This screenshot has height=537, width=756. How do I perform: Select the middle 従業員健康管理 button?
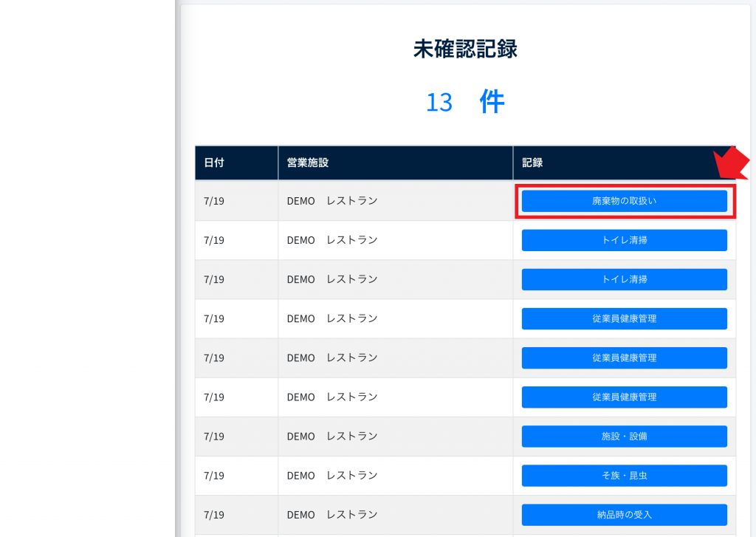(x=624, y=358)
